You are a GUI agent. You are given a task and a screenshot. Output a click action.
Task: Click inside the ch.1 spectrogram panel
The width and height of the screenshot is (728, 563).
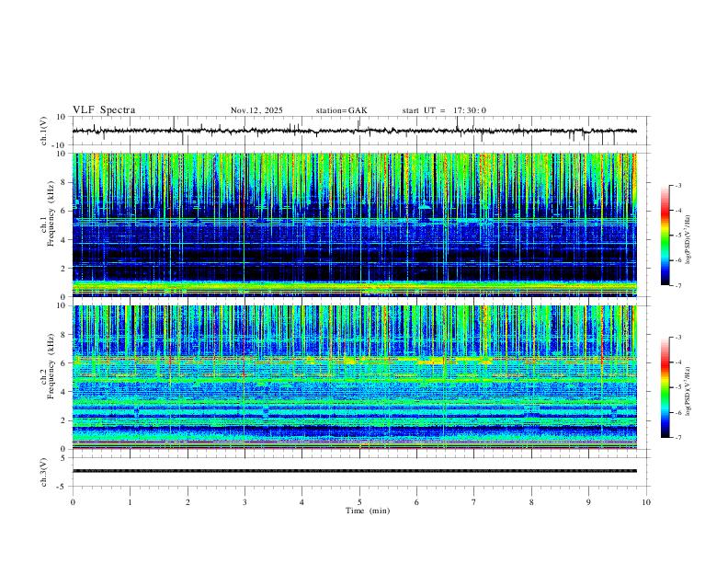[x=355, y=224]
